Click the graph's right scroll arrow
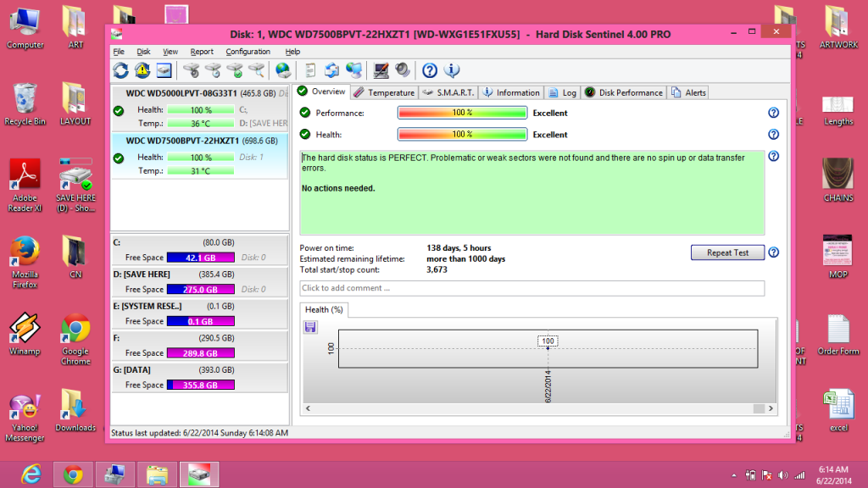 (x=771, y=408)
